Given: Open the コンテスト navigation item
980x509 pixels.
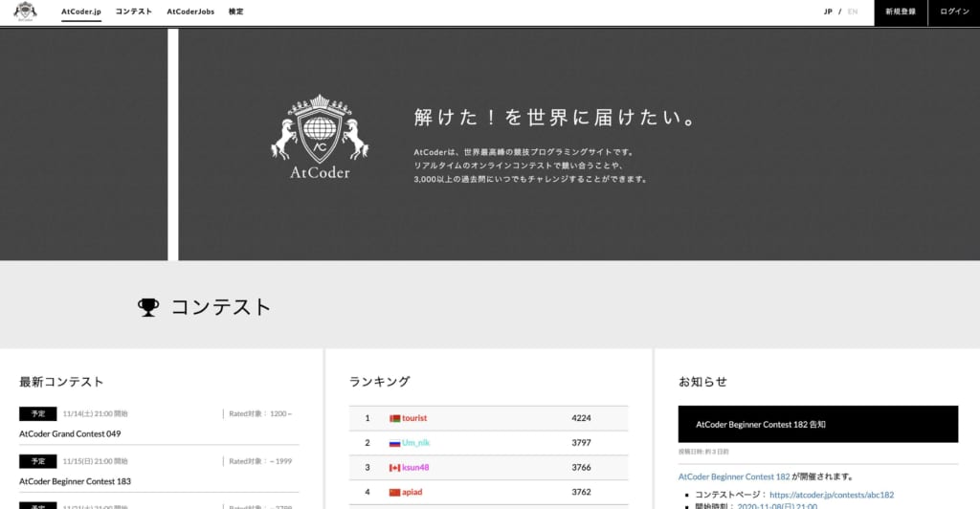Looking at the screenshot, I should 134,11.
